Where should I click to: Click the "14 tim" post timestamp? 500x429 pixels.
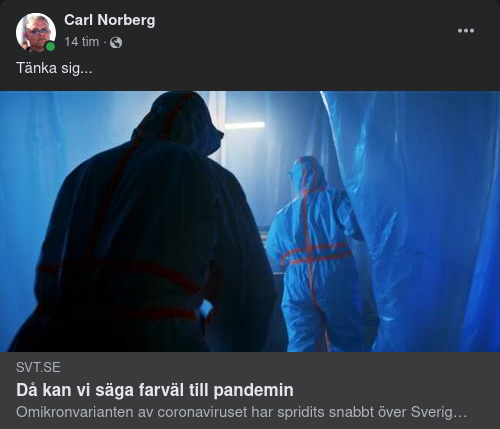click(82, 42)
